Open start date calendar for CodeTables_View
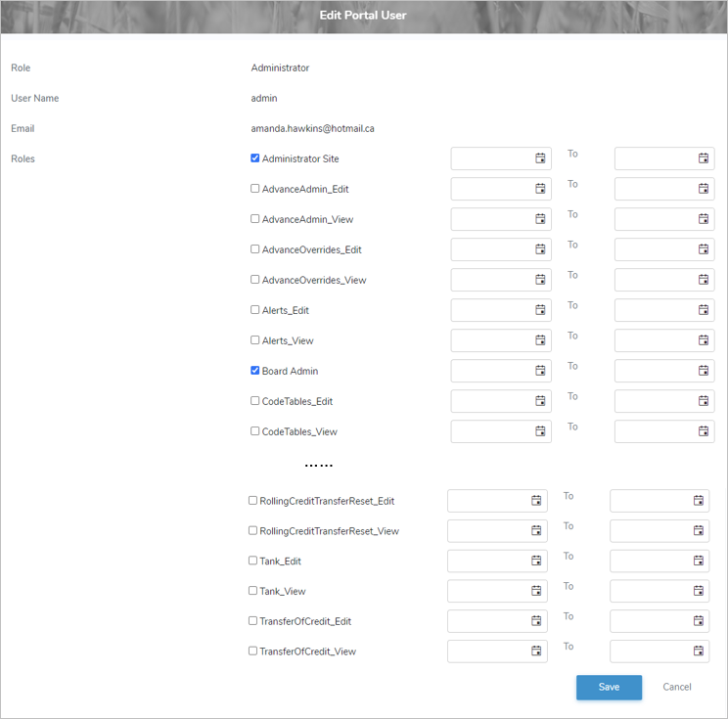This screenshot has width=728, height=719. point(540,431)
